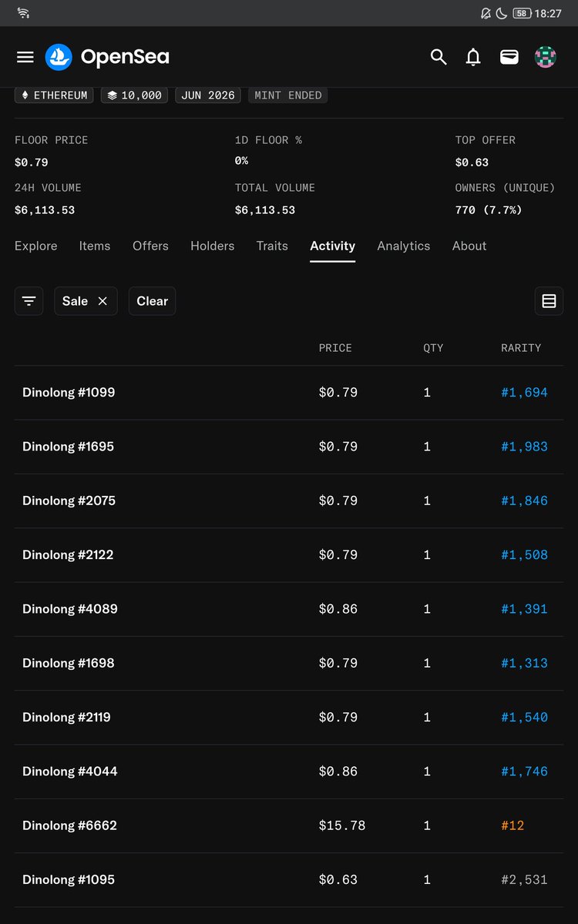Clear all activity filters

tap(152, 301)
